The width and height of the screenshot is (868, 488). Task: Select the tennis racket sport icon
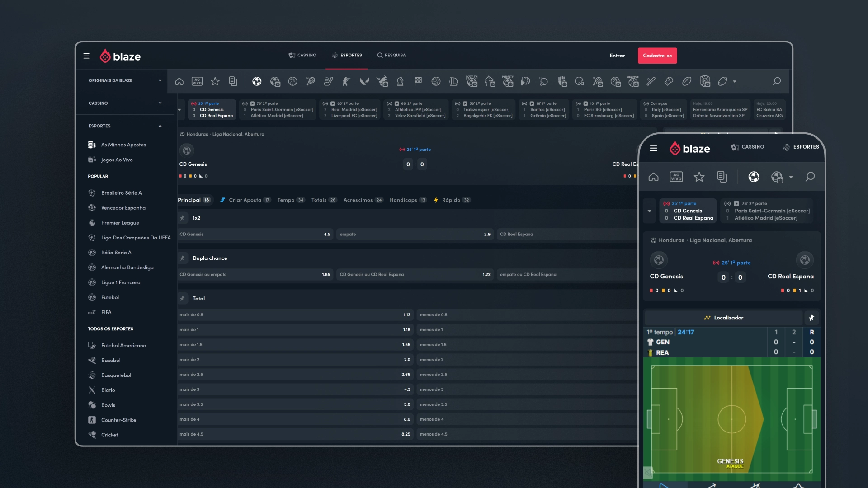point(311,81)
